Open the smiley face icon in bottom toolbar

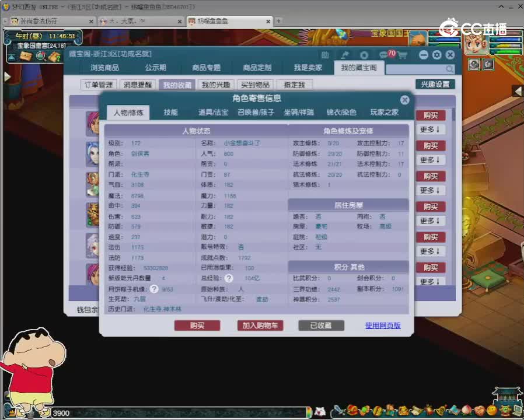[x=492, y=410]
